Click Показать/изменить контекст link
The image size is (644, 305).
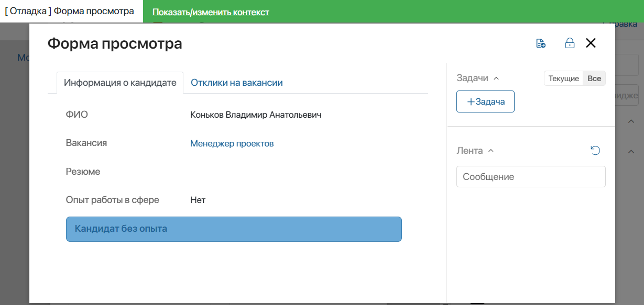(211, 12)
